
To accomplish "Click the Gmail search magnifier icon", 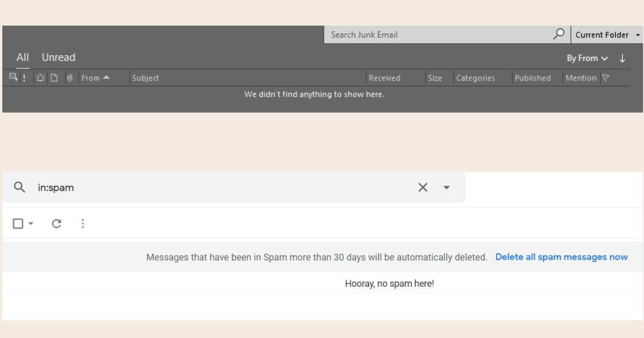I will click(20, 187).
